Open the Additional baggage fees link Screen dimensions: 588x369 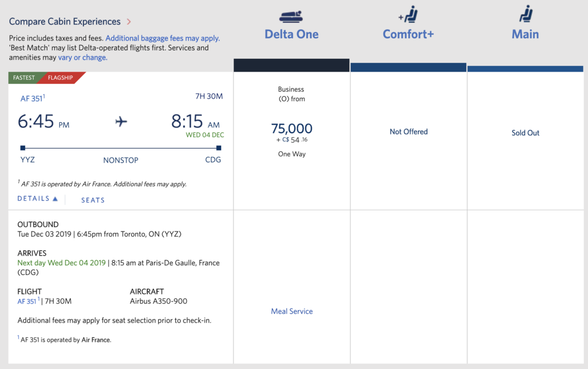click(162, 38)
